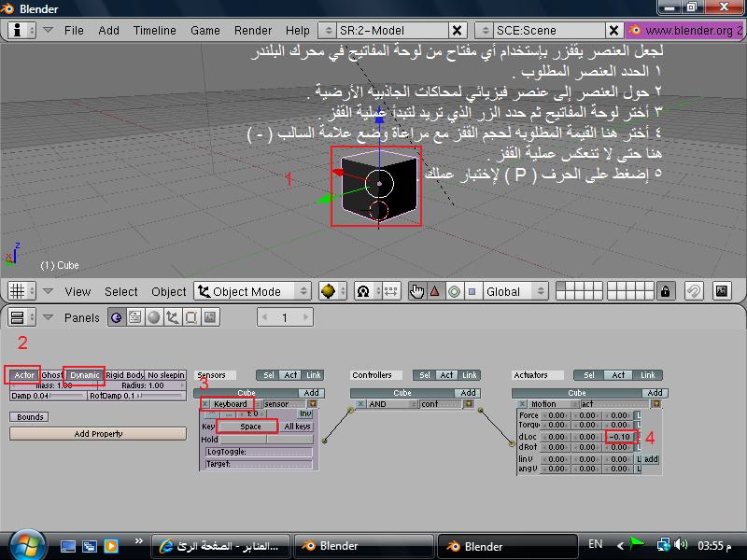Toggle the Dynamic button
Image resolution: width=747 pixels, height=560 pixels.
(85, 375)
